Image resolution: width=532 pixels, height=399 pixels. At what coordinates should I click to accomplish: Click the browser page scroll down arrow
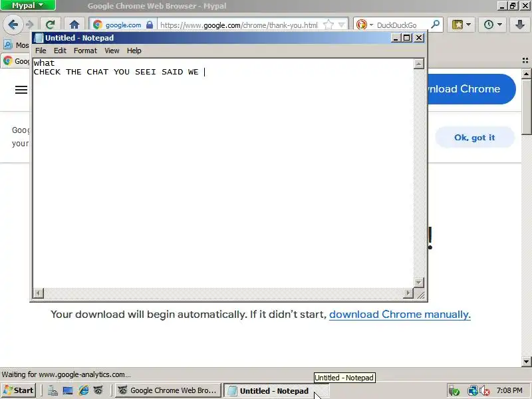[526, 361]
